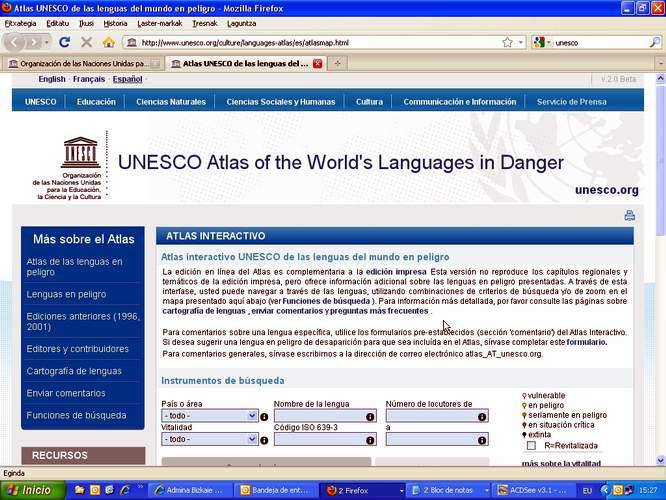This screenshot has width=666, height=500.
Task: Open Communicación e Información section
Action: pyautogui.click(x=460, y=102)
